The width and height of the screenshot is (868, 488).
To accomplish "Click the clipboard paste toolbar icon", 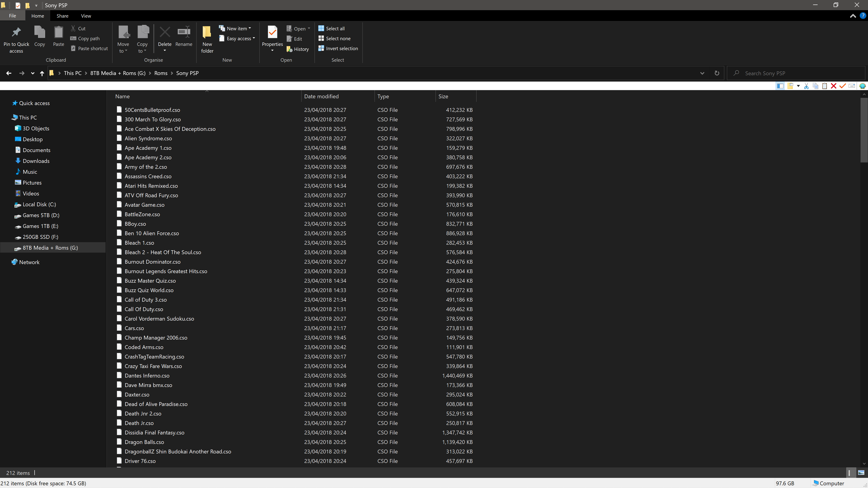I will (x=824, y=86).
